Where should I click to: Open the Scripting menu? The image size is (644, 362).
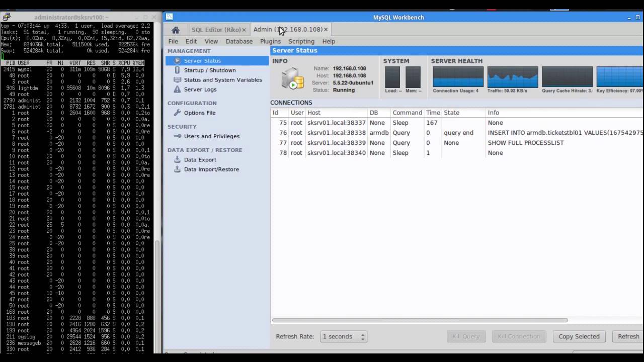[x=301, y=41]
